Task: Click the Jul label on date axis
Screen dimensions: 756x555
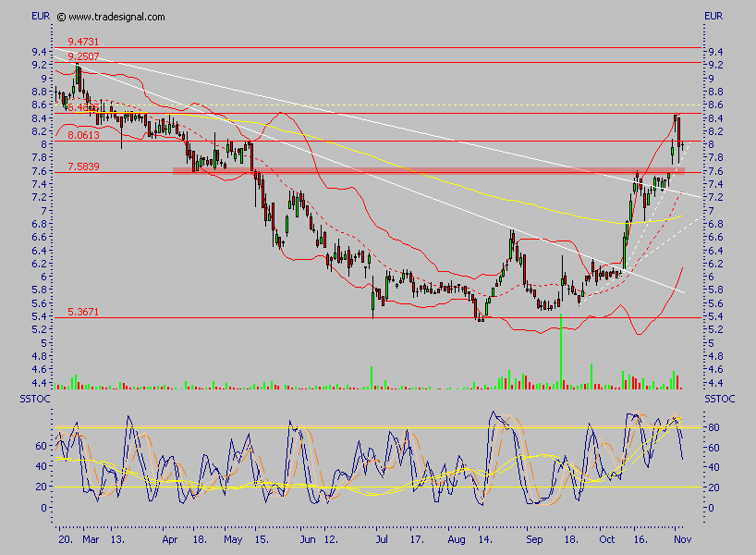Action: [379, 538]
